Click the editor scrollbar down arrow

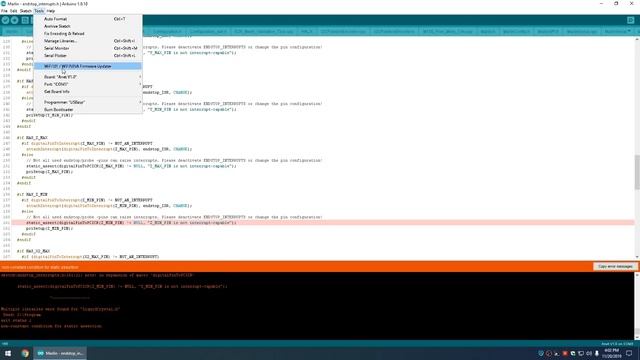(x=637, y=257)
